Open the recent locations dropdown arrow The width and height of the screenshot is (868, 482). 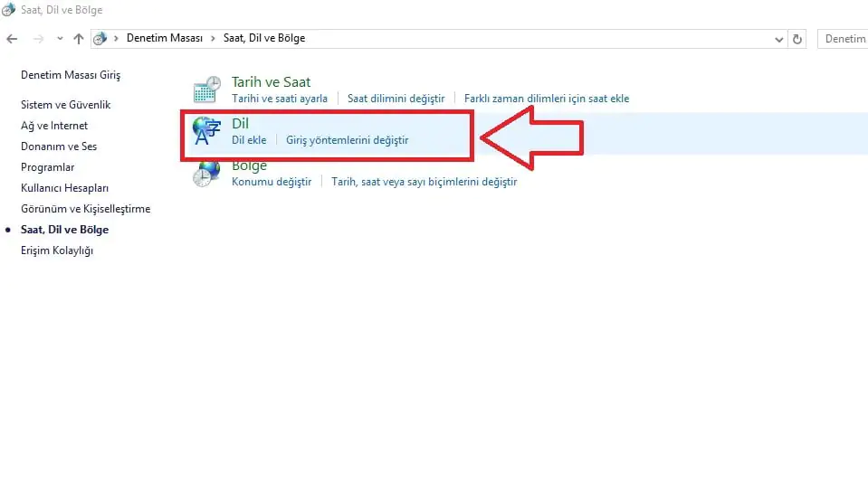coord(60,39)
